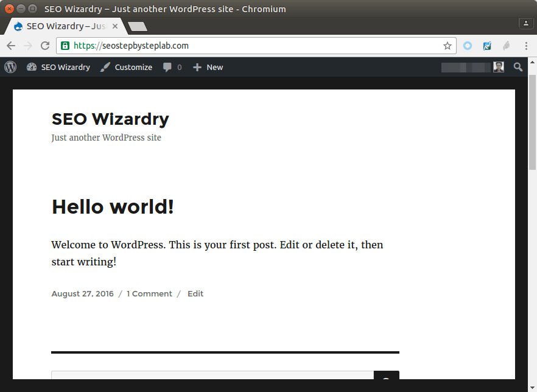Bookmark this page with the star icon
The height and width of the screenshot is (392, 537).
[447, 46]
